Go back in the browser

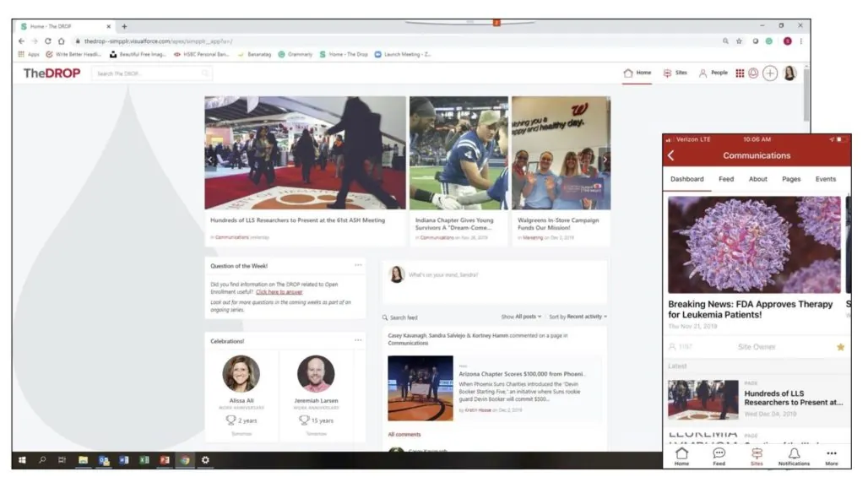click(x=21, y=41)
